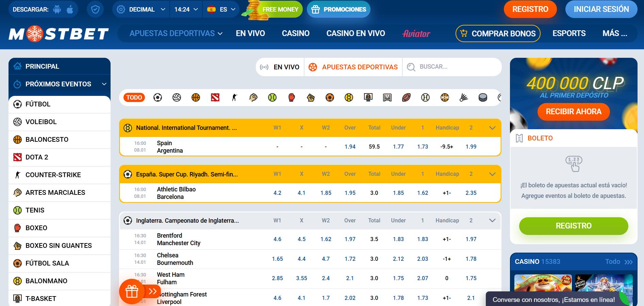Screen dimensions: 644x306
Task: Switch to the EN VIVO tab above events
Action: pos(280,67)
